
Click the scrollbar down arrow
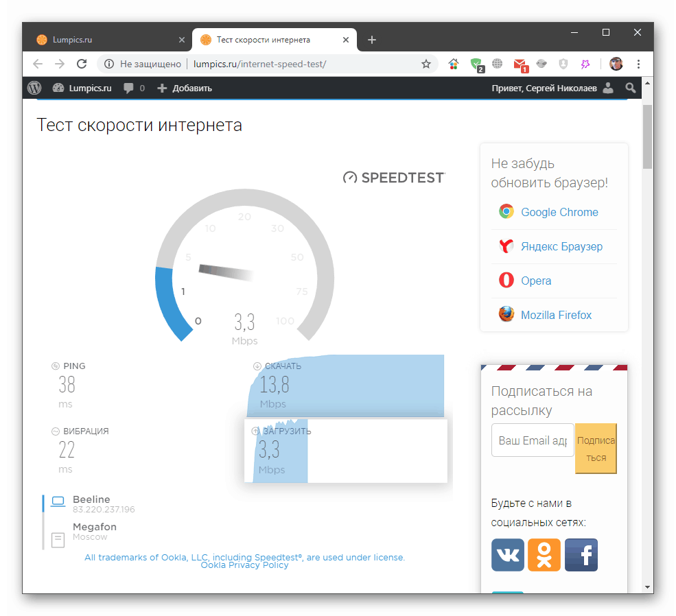(x=647, y=587)
